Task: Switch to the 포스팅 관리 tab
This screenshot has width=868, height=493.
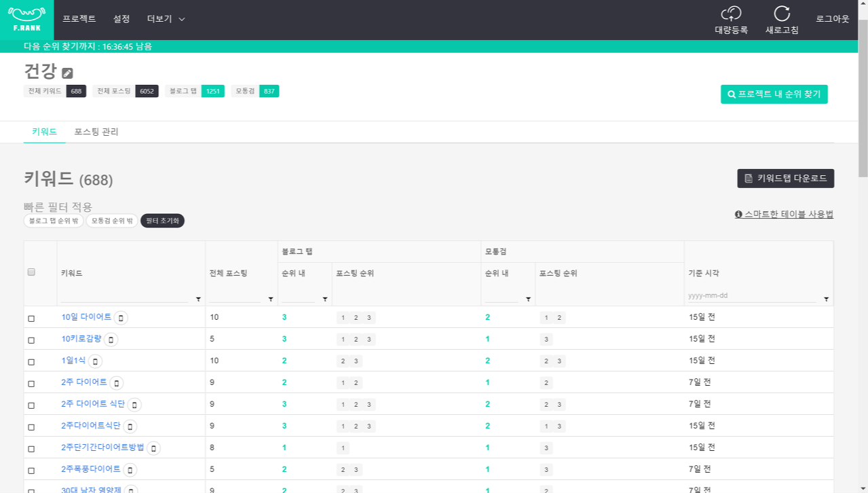Action: tap(96, 132)
